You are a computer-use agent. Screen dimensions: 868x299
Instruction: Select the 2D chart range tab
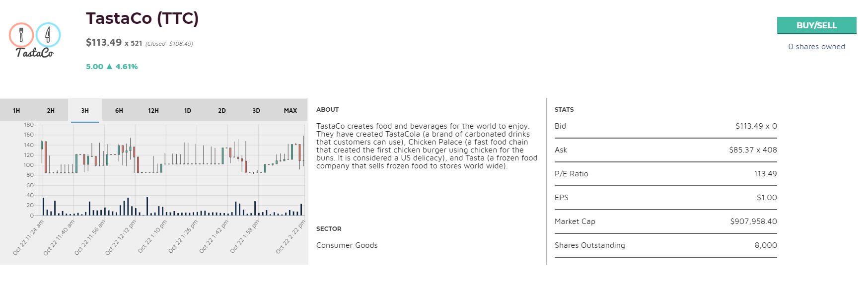(222, 111)
